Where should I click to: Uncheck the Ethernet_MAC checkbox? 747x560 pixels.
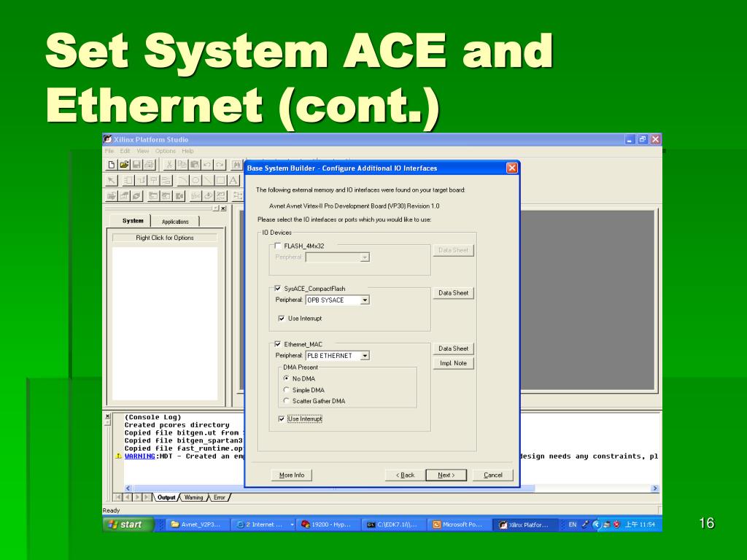point(278,344)
